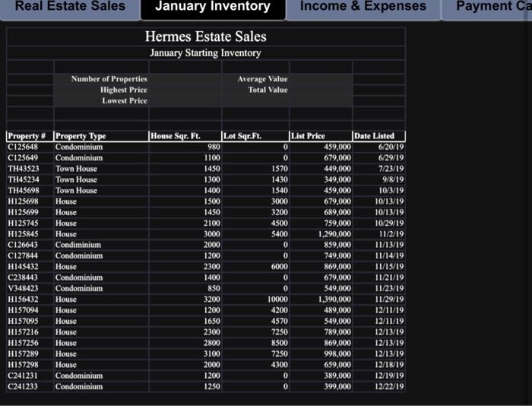Select property number H125745
This screenshot has width=532, height=406.
click(x=30, y=223)
